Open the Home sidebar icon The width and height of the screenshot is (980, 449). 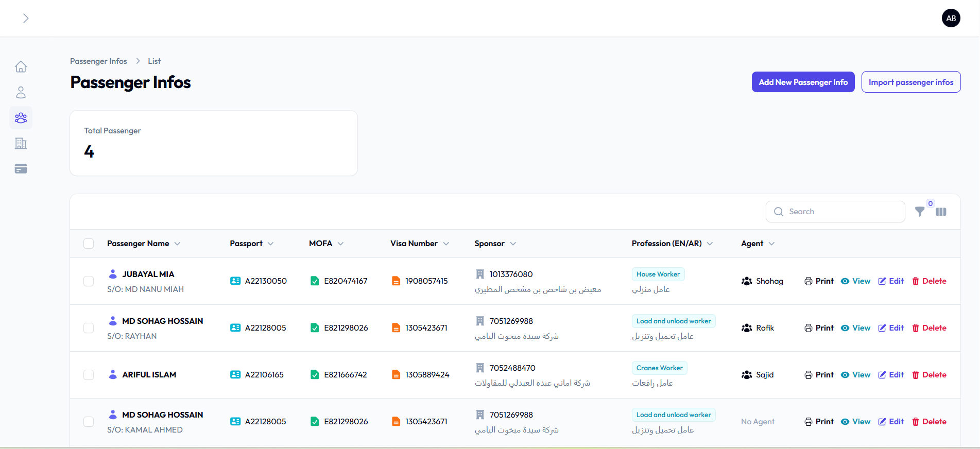click(21, 67)
